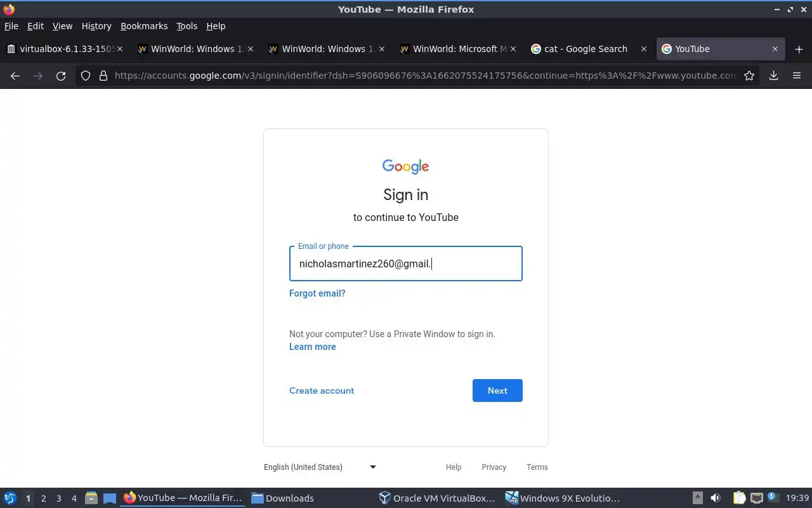Switch to virtualbox-6.1.33 tab
The image size is (812, 508).
click(64, 49)
